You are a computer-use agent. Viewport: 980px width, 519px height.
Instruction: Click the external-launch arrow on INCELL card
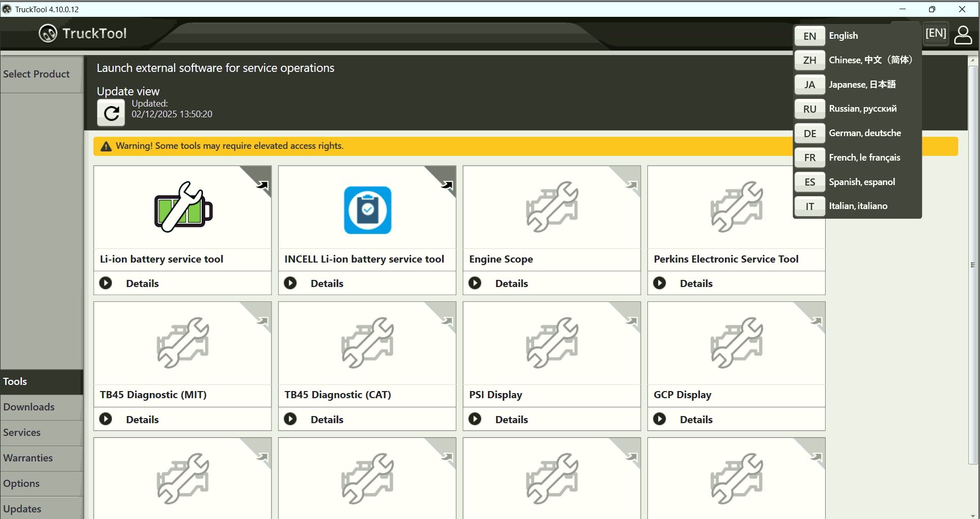coord(447,186)
